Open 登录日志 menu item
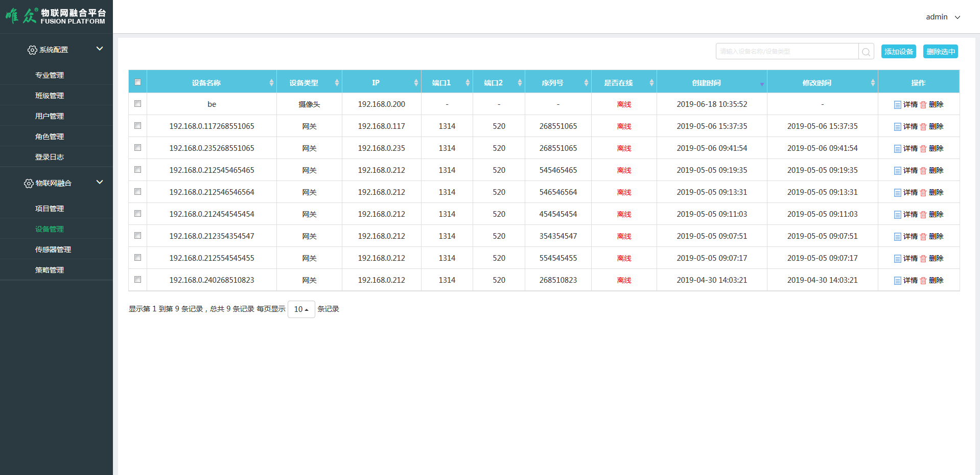Viewport: 980px width, 475px height. (x=50, y=157)
